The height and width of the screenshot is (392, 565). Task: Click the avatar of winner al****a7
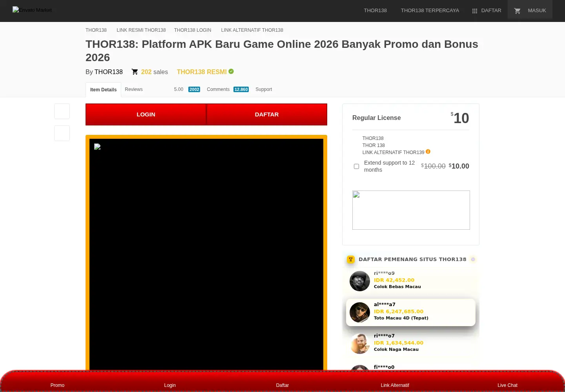coord(360,312)
